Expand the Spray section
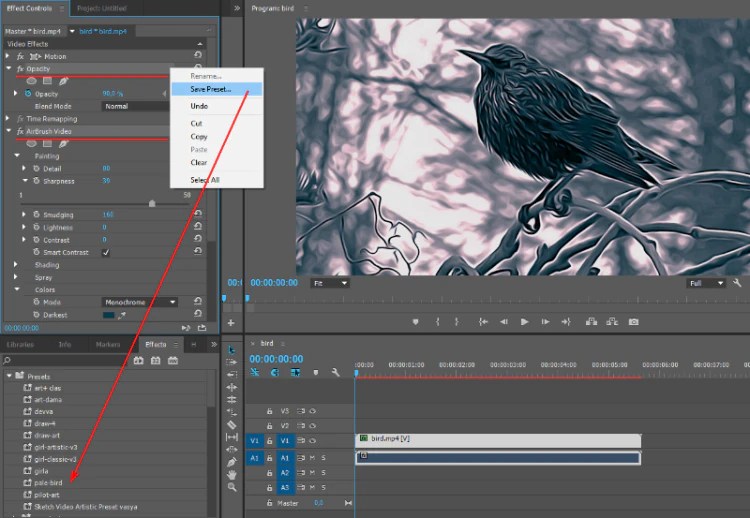The height and width of the screenshot is (518, 750). (16, 276)
